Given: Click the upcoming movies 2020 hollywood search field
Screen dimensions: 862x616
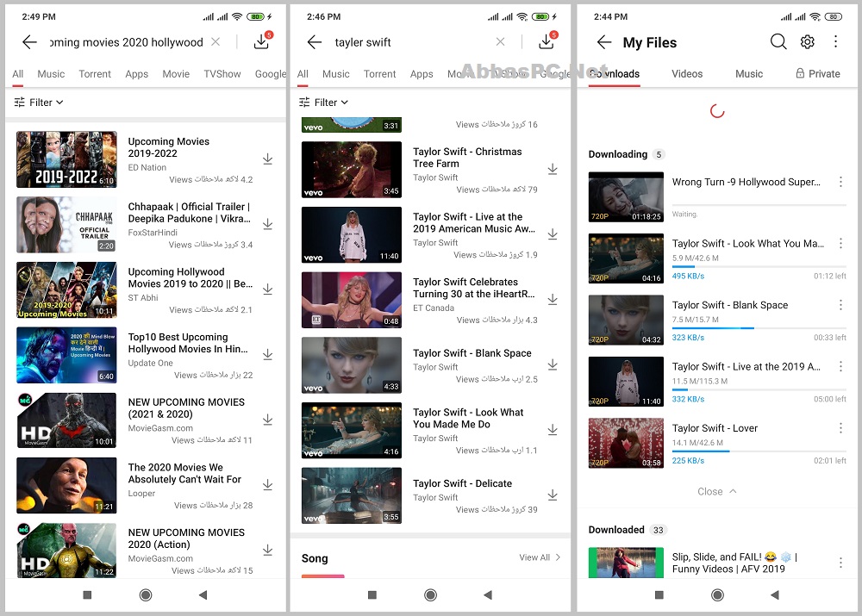Looking at the screenshot, I should click(x=127, y=42).
